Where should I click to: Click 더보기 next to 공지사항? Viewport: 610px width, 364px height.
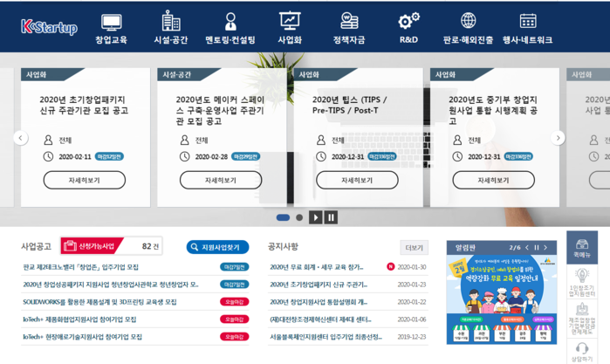click(x=414, y=247)
